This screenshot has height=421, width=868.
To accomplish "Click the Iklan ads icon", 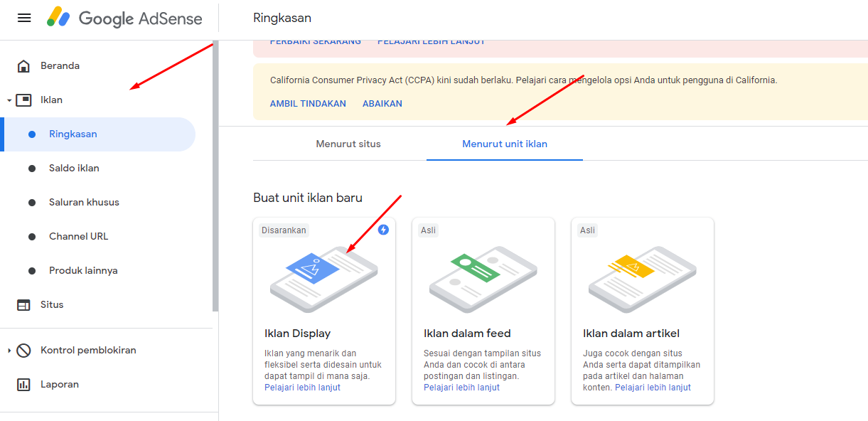I will pos(23,100).
